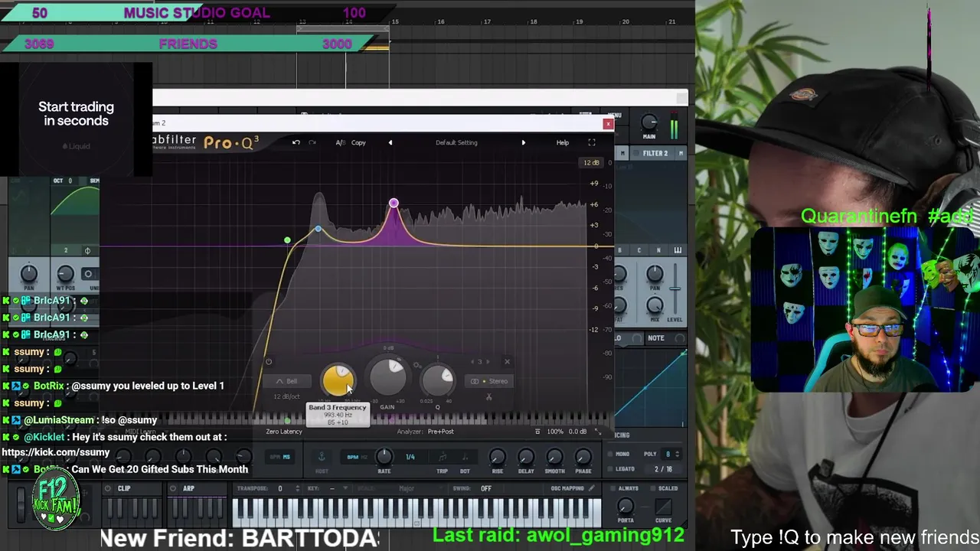The height and width of the screenshot is (551, 980).
Task: Enable the SCALED portamento checkbox
Action: pyautogui.click(x=654, y=488)
